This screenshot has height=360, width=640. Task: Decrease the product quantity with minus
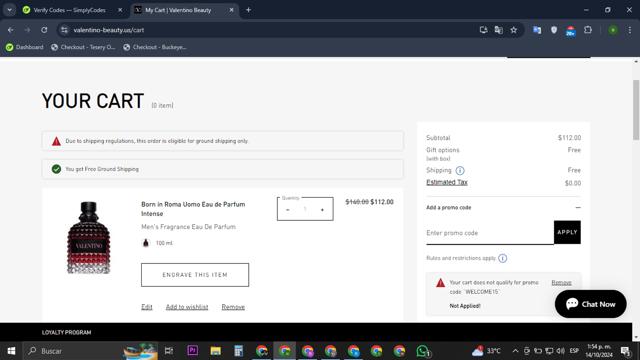(x=288, y=210)
